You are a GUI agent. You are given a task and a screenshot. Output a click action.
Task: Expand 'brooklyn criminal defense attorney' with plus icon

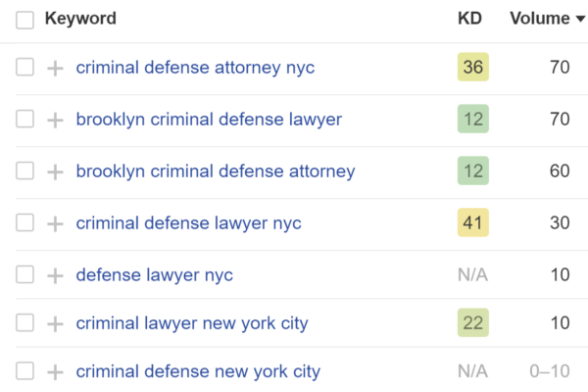[x=55, y=172]
